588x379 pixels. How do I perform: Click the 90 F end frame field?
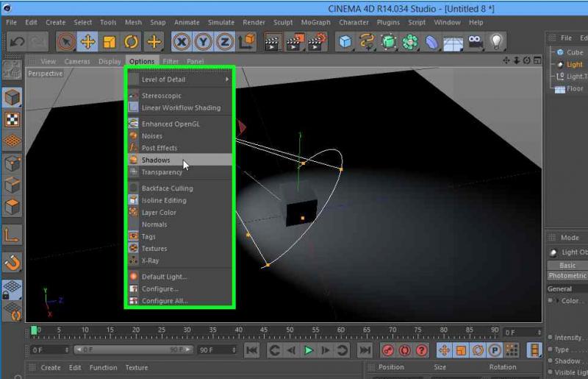pos(217,350)
